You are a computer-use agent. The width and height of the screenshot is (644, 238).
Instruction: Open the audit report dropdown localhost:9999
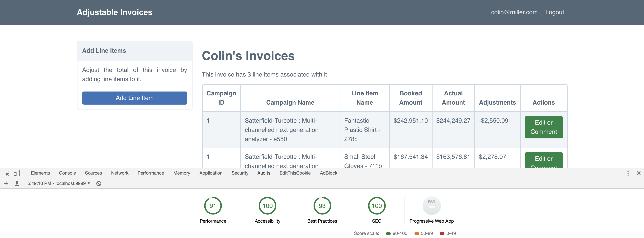pos(59,183)
